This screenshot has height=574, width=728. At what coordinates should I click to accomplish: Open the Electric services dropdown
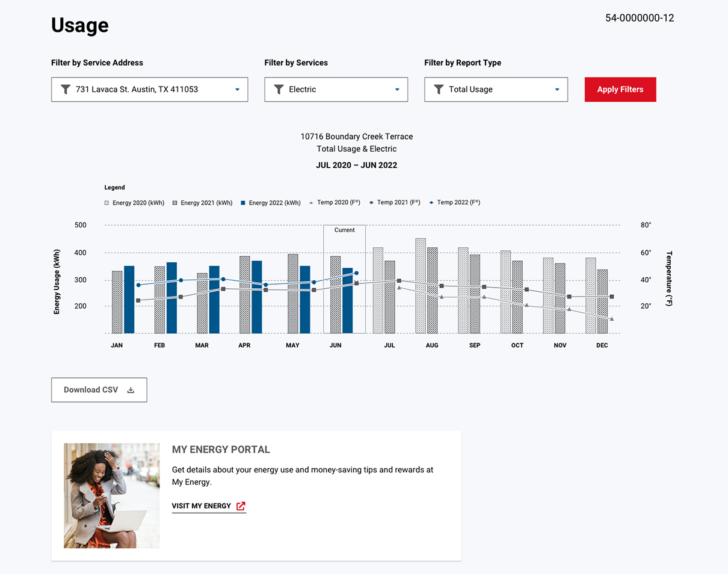pos(396,90)
